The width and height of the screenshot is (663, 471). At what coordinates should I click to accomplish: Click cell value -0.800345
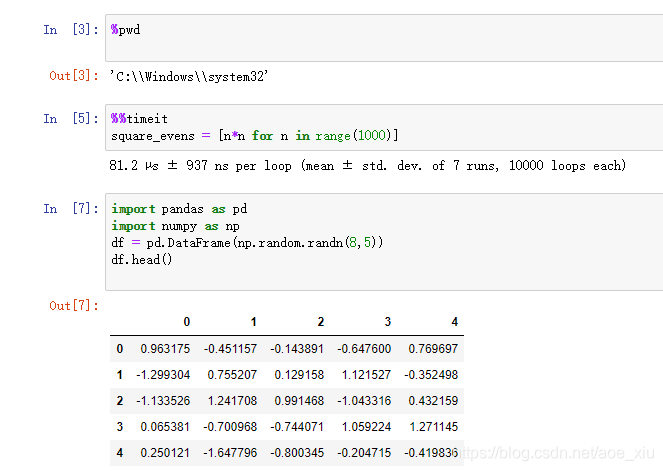[x=297, y=453]
